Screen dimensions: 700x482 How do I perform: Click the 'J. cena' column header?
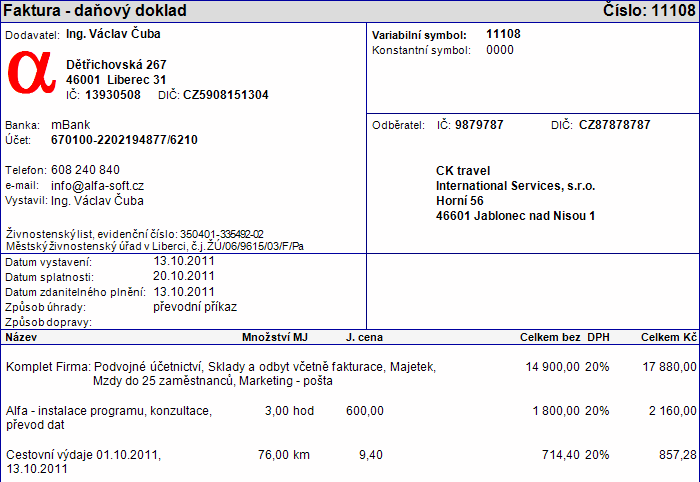click(364, 337)
